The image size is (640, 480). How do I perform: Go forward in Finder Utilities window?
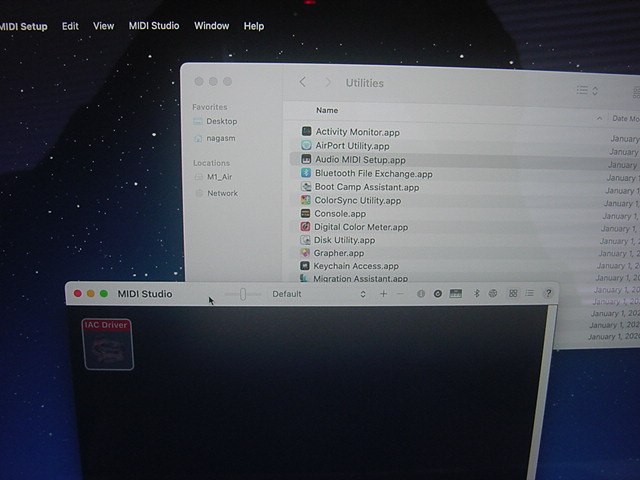tap(328, 82)
